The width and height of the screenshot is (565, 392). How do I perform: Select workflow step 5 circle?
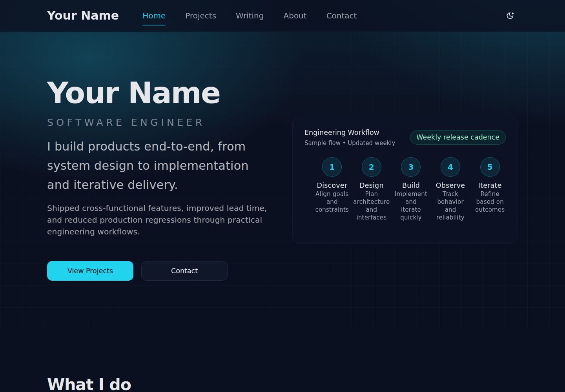(x=490, y=167)
